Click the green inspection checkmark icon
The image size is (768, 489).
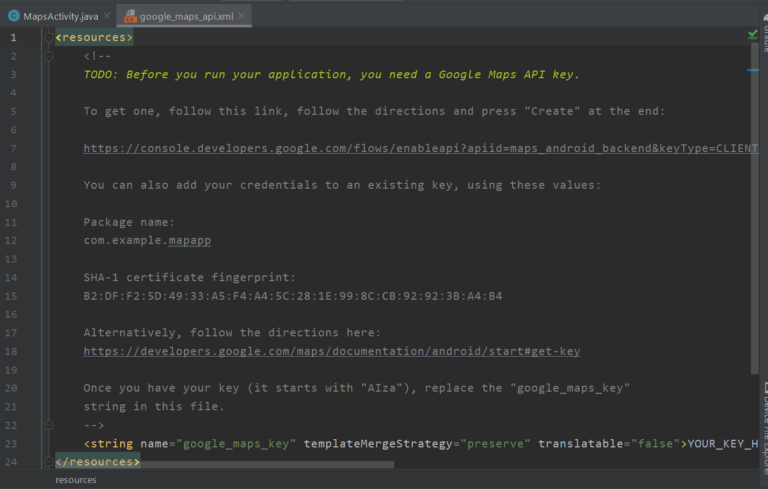pyautogui.click(x=752, y=35)
